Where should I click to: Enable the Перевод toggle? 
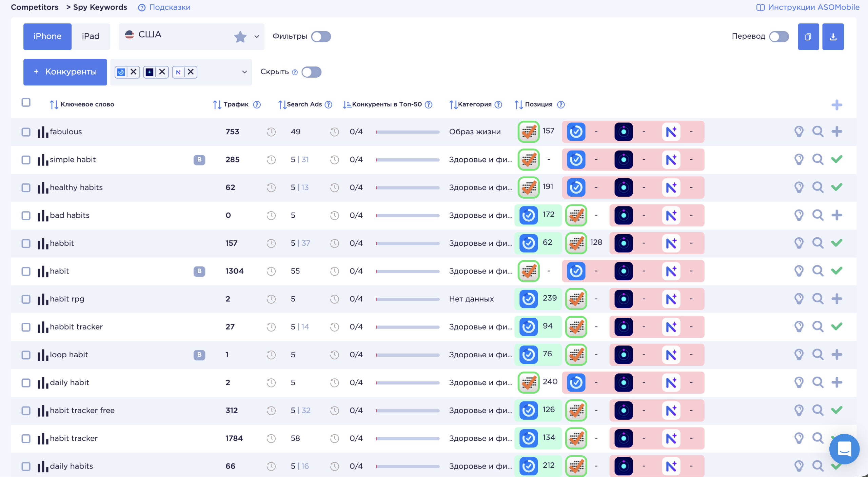click(x=779, y=37)
